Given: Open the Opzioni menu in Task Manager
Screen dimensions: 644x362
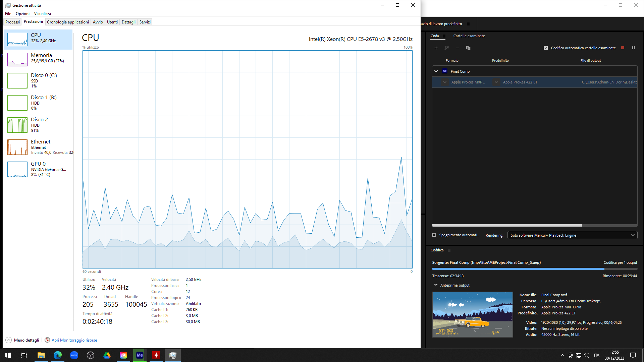Looking at the screenshot, I should (x=22, y=14).
